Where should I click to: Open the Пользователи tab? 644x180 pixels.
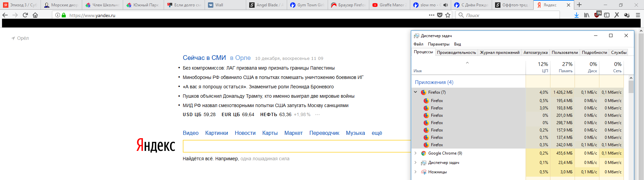(x=565, y=53)
